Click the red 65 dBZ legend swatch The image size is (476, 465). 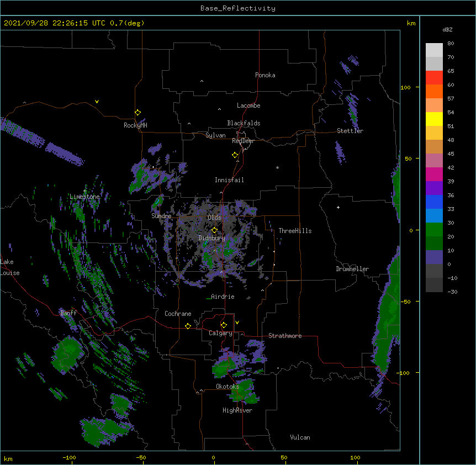(434, 77)
